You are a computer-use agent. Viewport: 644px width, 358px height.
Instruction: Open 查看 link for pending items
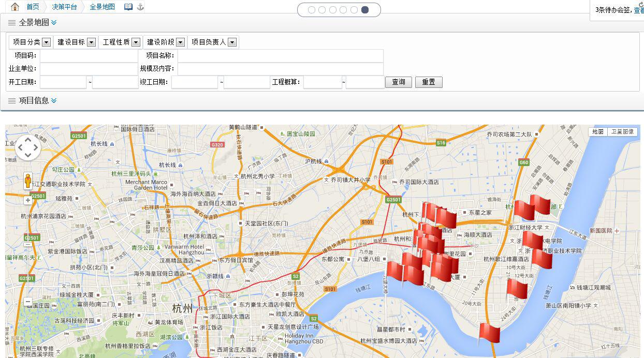(638, 10)
